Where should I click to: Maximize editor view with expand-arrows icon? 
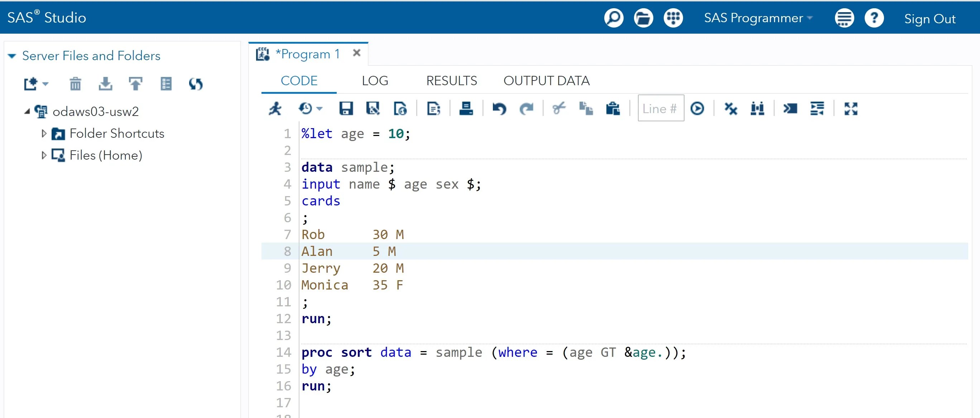coord(851,109)
